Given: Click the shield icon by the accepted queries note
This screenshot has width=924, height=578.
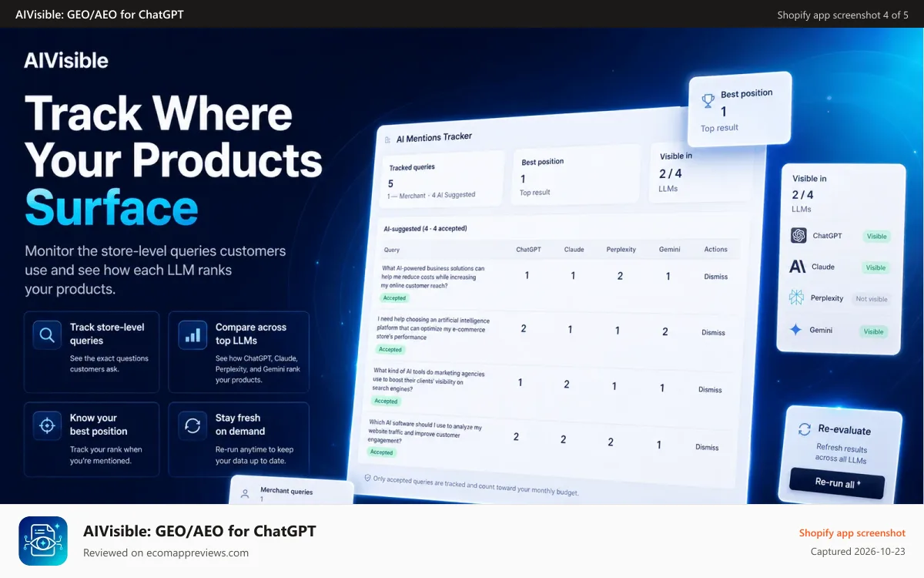Looking at the screenshot, I should click(x=368, y=478).
